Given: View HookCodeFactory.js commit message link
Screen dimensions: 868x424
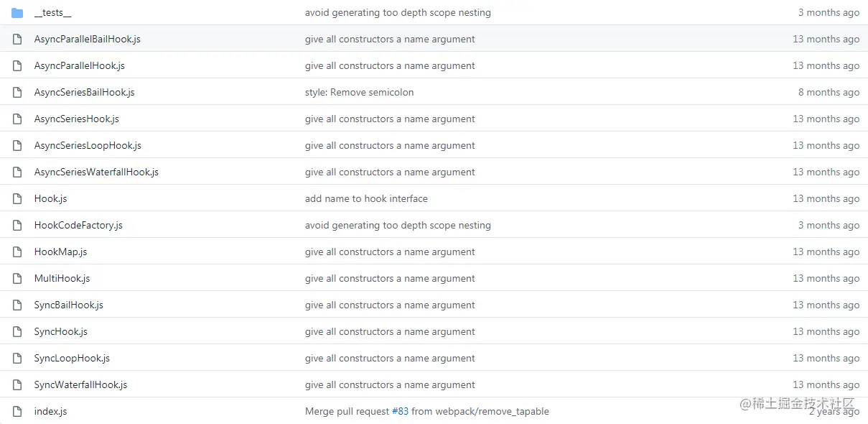Looking at the screenshot, I should tap(398, 226).
